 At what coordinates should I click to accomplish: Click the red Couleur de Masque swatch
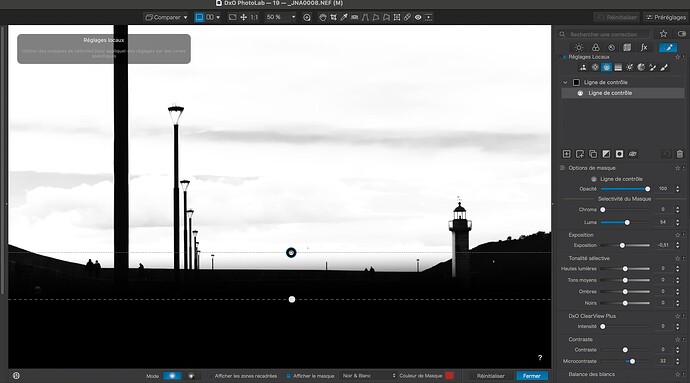[x=449, y=376]
